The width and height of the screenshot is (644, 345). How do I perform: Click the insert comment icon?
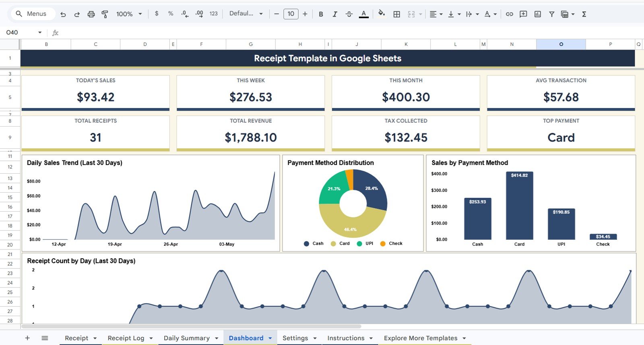click(x=523, y=14)
